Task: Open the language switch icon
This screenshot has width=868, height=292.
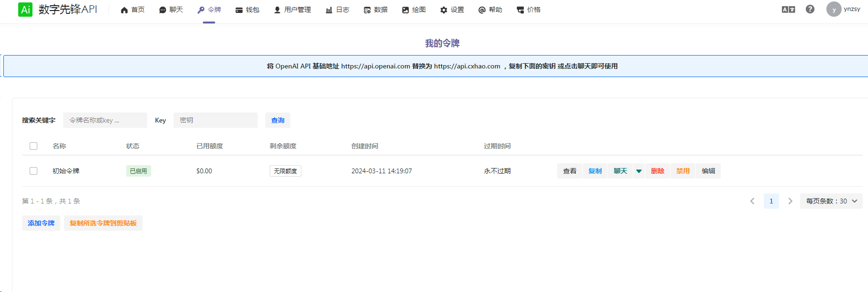Action: 788,10
